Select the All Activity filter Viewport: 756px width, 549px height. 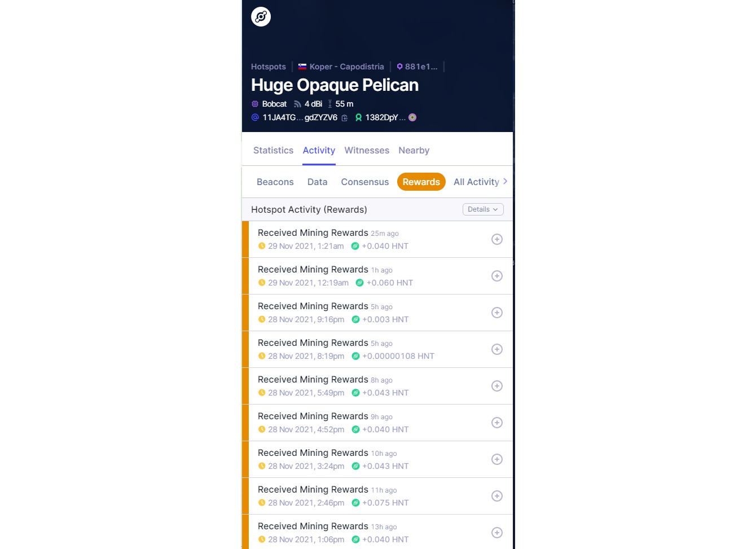click(x=476, y=182)
